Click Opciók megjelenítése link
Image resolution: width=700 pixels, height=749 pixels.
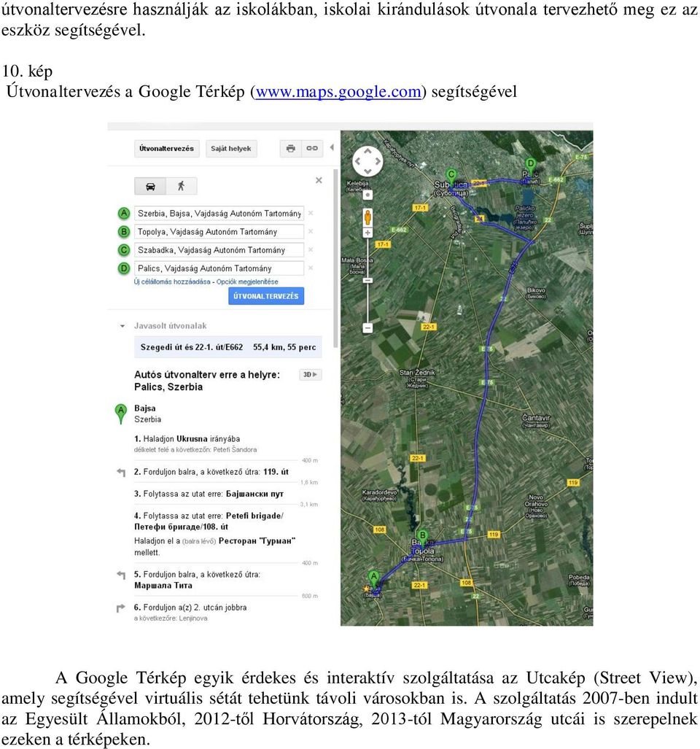(247, 282)
